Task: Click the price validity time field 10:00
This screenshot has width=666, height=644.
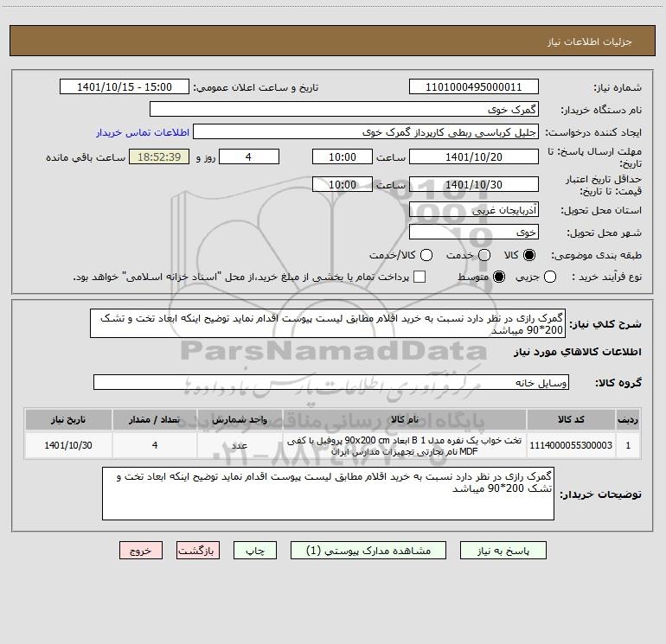Action: pos(343,184)
